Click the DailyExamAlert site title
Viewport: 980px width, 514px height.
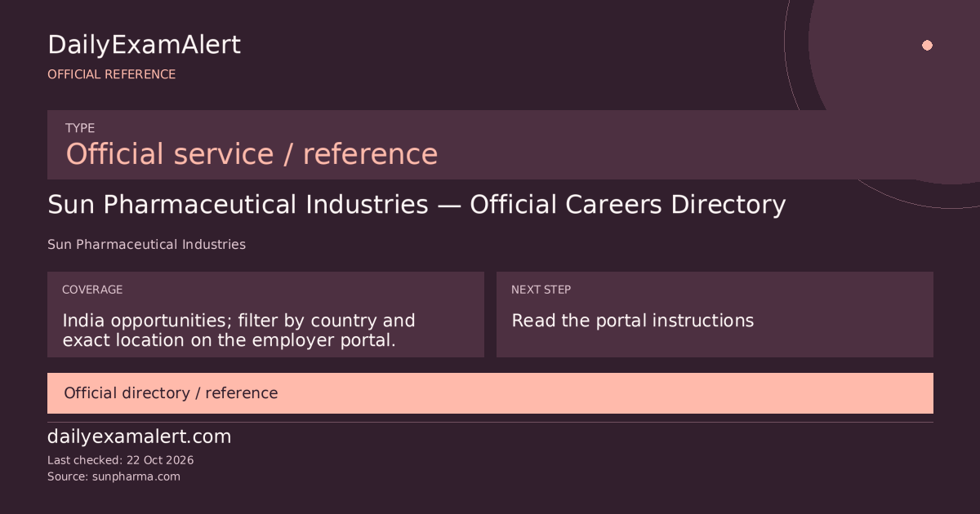click(144, 45)
